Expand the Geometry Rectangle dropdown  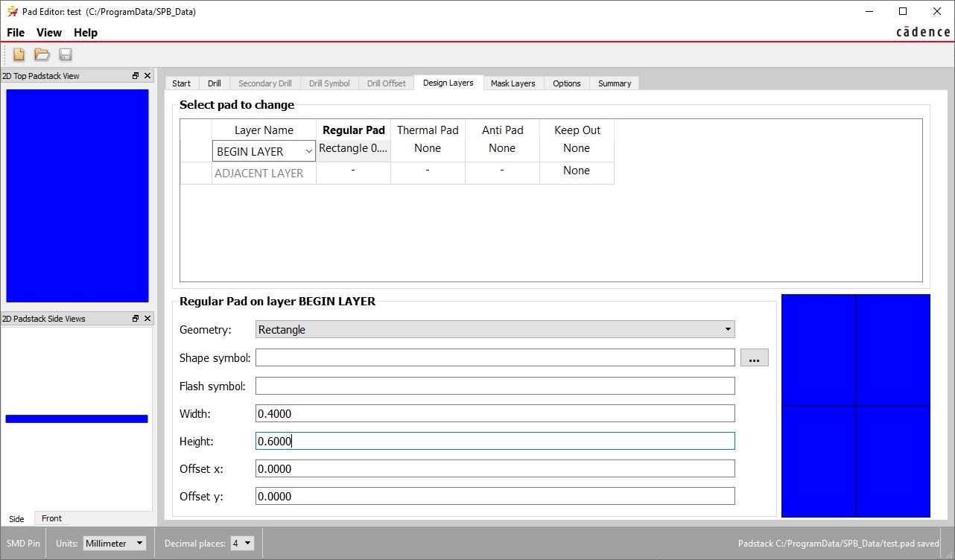point(495,329)
